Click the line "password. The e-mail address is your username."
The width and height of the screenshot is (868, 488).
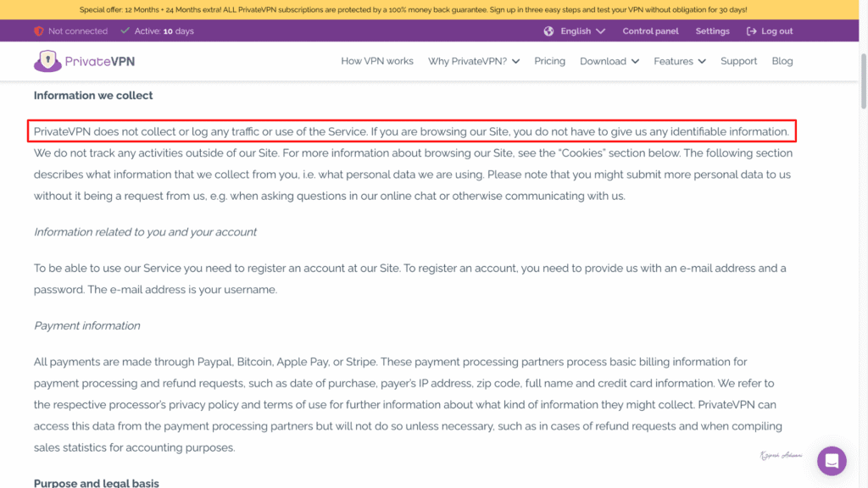[156, 290]
